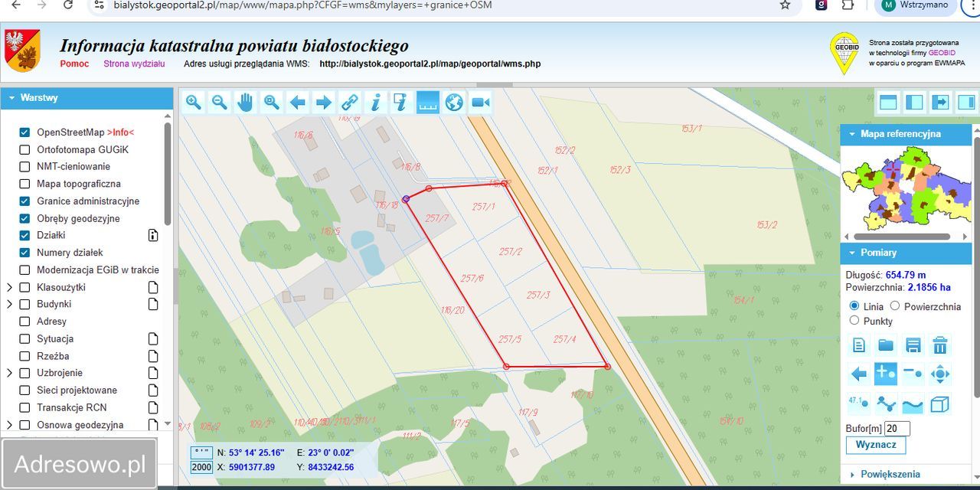The image size is (980, 490).
Task: Select the measurement ruler tool
Action: click(427, 102)
